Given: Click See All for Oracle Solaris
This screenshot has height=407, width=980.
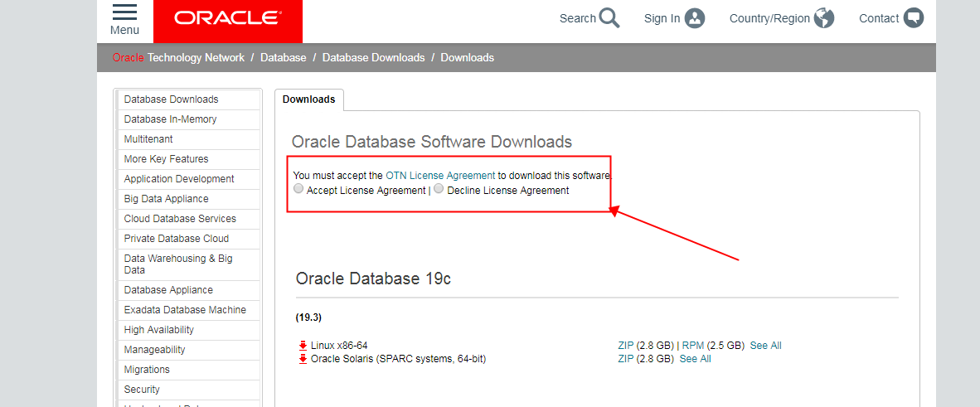Looking at the screenshot, I should tap(695, 359).
